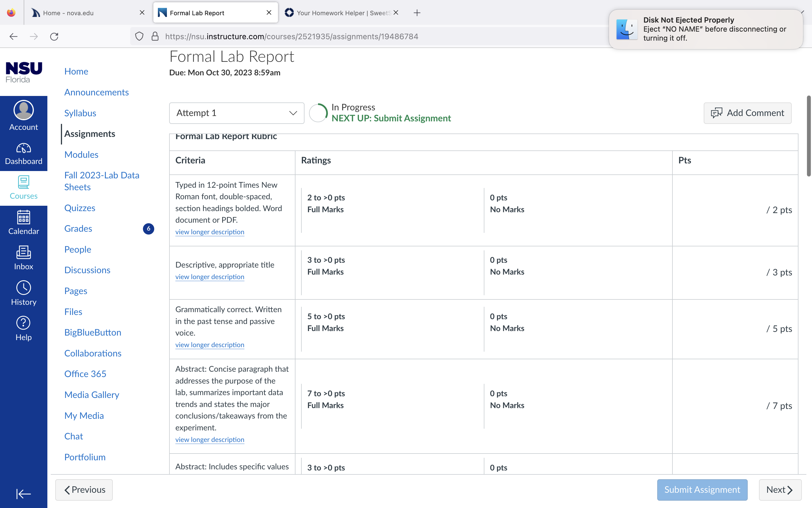Go to the Next assignment
The height and width of the screenshot is (508, 812).
pyautogui.click(x=780, y=490)
